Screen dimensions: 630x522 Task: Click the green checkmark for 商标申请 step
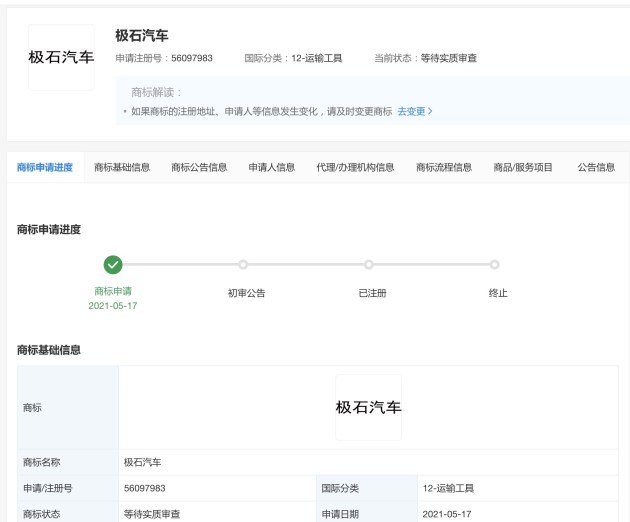click(x=113, y=265)
